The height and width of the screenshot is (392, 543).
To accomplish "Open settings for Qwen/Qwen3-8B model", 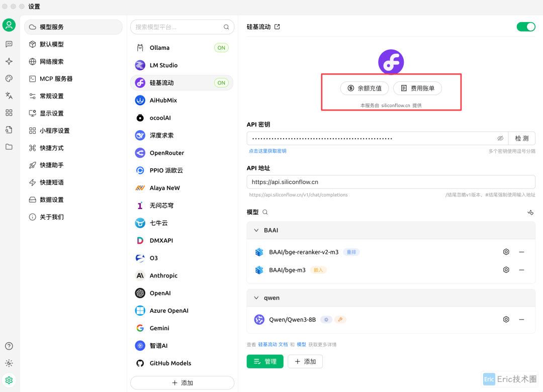I will (506, 319).
